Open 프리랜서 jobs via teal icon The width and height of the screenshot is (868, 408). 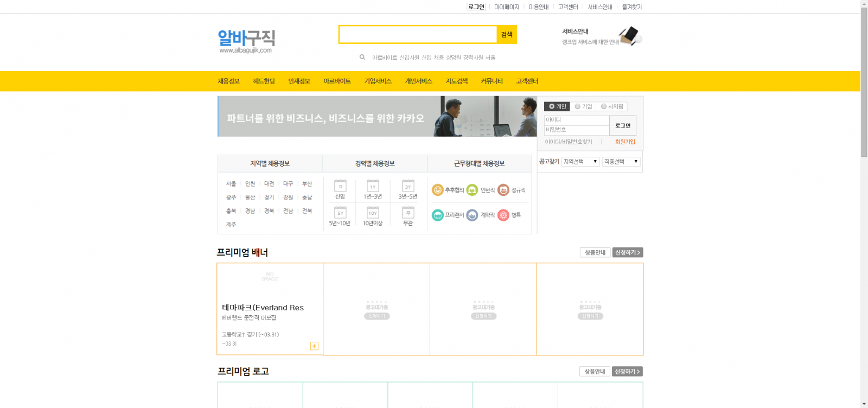click(438, 215)
